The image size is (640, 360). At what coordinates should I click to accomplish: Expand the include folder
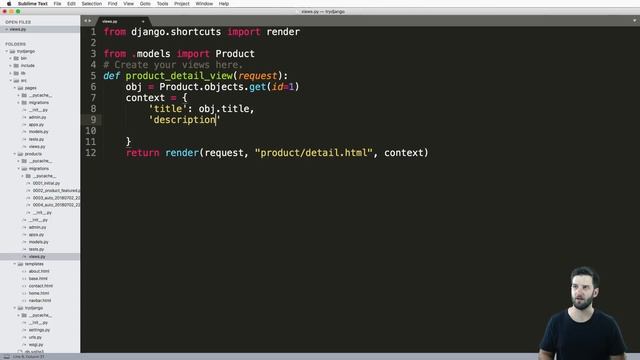click(11, 66)
